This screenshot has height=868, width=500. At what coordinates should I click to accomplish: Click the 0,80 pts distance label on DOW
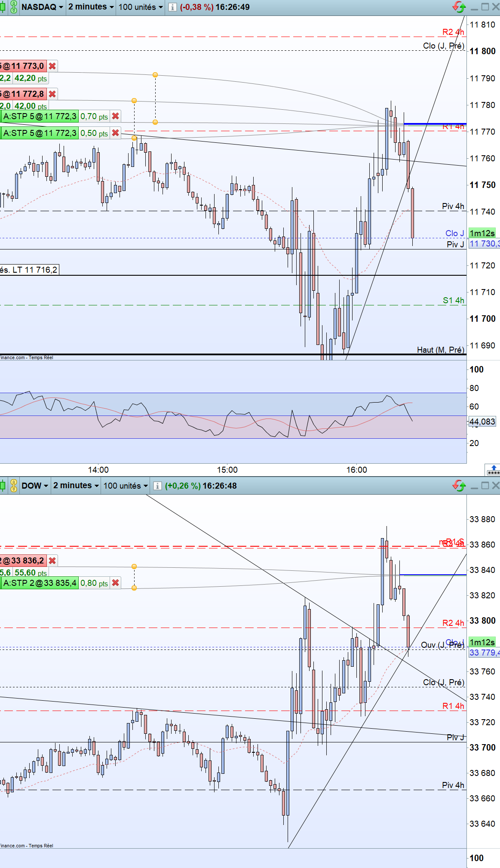pyautogui.click(x=94, y=583)
